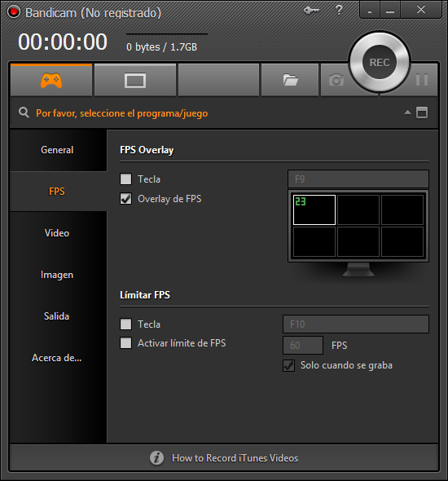Click the info icon in the bottom bar
The image size is (448, 481).
156,458
